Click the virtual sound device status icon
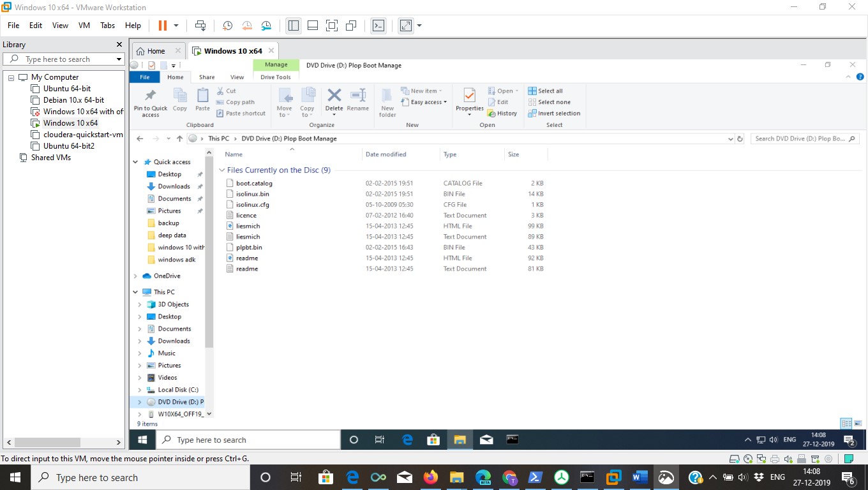The height and width of the screenshot is (490, 868). [789, 458]
